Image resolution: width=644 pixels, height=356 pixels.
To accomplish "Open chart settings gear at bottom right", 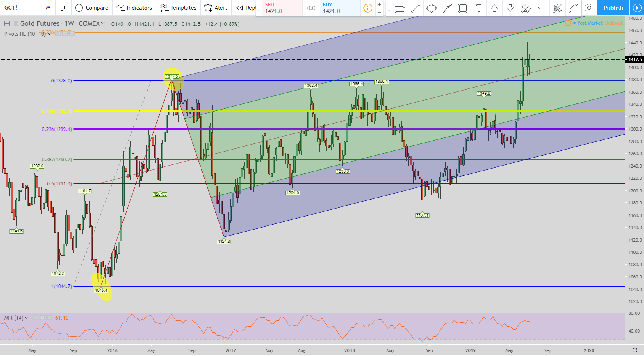I will coord(635,350).
